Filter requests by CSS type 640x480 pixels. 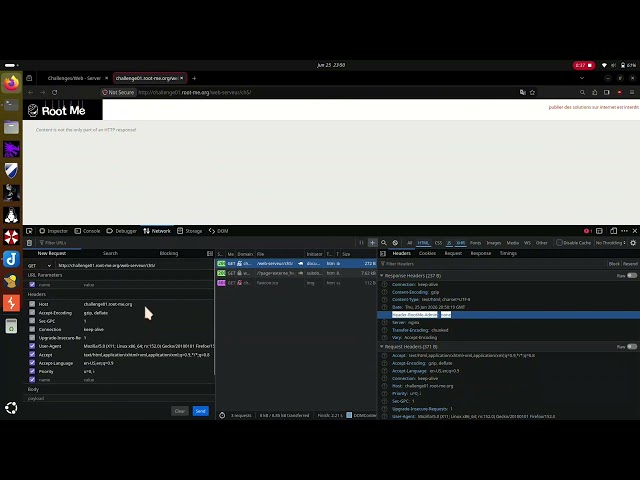pos(438,243)
